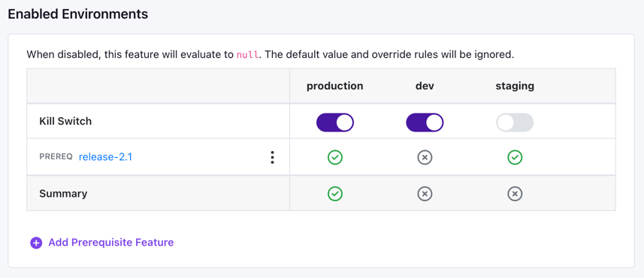Image resolution: width=644 pixels, height=278 pixels.
Task: Open the release-2.1 prerequisite options menu
Action: tap(272, 157)
